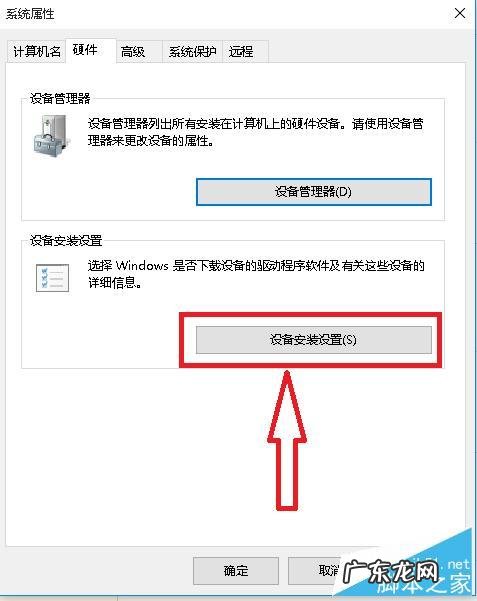Image resolution: width=477 pixels, height=601 pixels.
Task: Click the Device Manager description text
Action: (x=256, y=132)
